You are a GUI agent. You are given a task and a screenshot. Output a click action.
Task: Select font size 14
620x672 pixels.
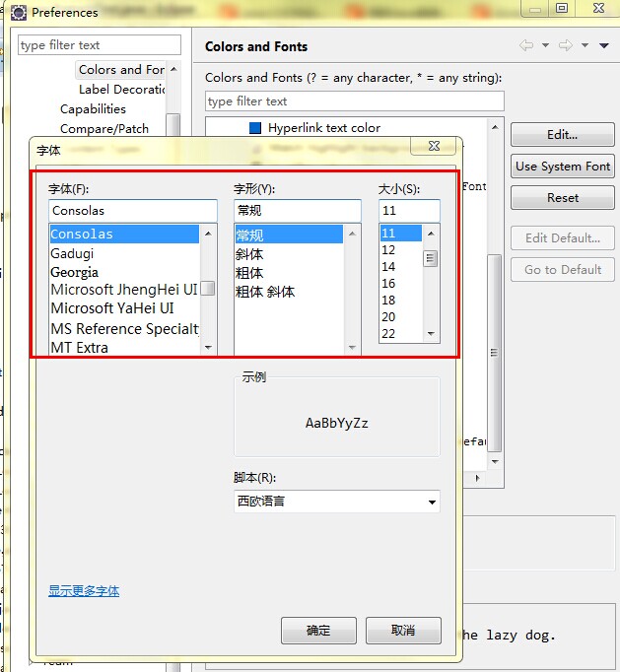pyautogui.click(x=388, y=267)
